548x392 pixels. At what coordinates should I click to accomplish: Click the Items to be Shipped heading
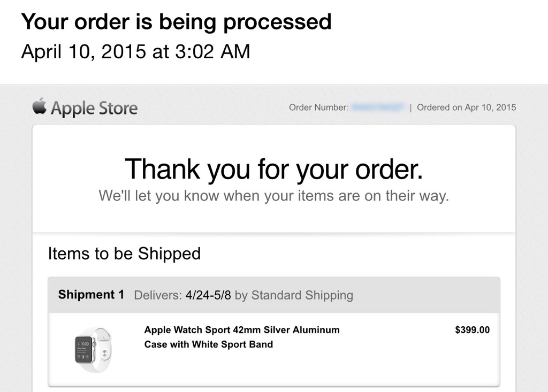click(x=124, y=253)
